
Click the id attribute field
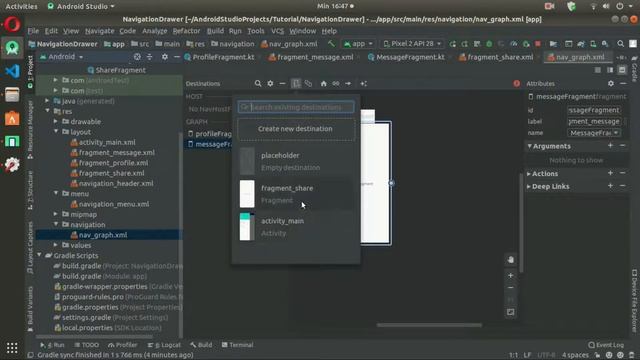[x=594, y=110]
